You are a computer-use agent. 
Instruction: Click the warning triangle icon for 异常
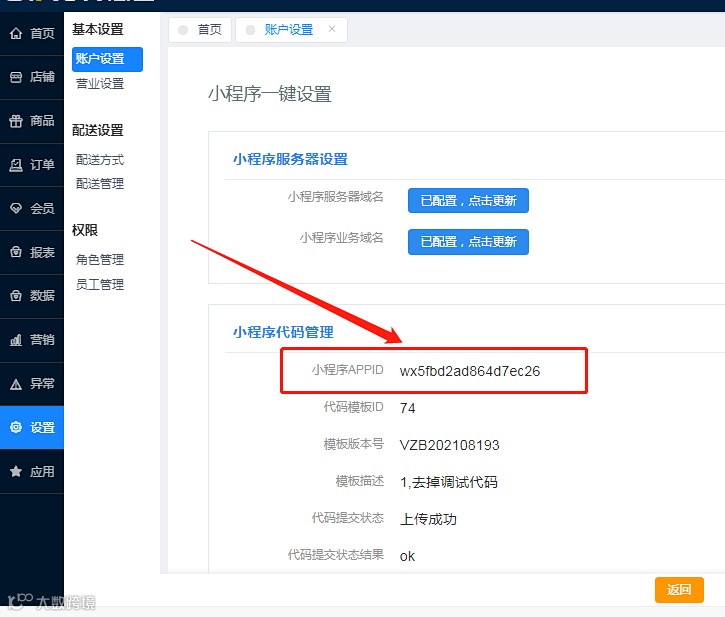point(16,384)
